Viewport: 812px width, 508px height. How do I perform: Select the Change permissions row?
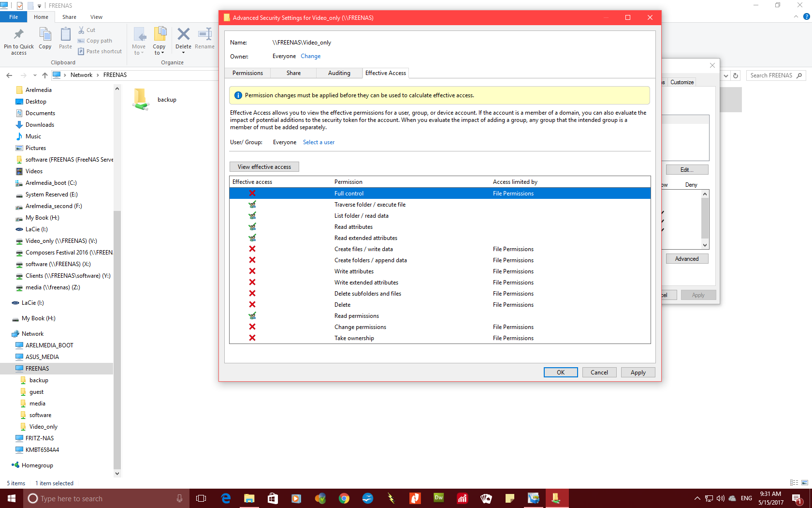(440, 327)
